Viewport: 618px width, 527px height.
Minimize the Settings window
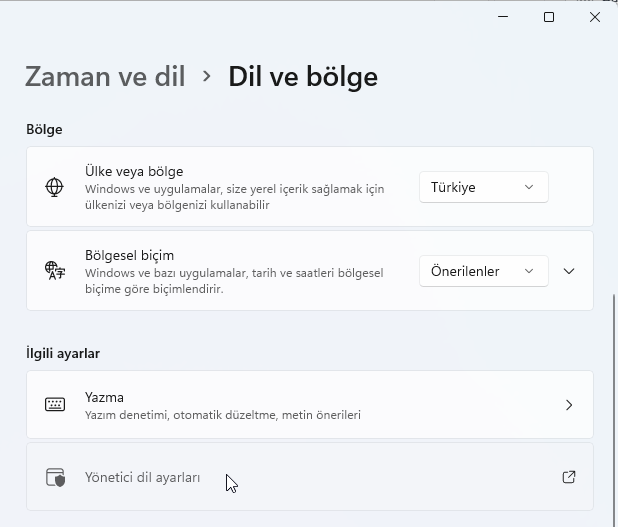pyautogui.click(x=503, y=17)
